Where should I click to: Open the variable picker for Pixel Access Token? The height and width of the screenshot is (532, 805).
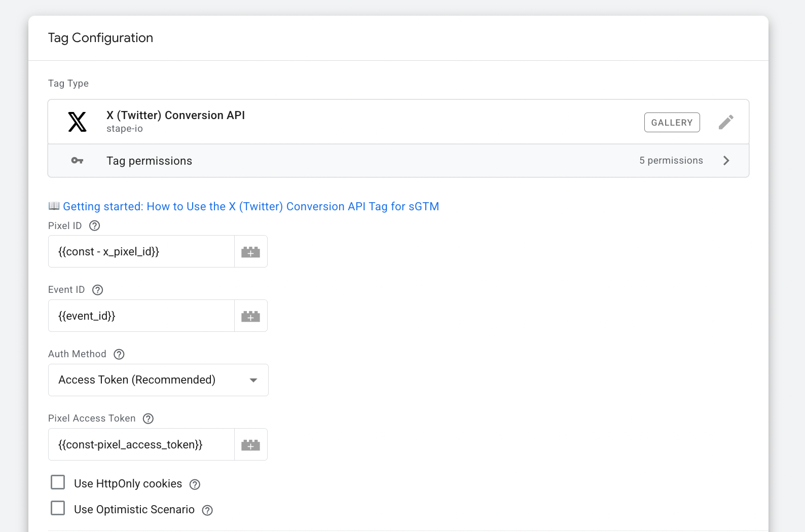click(x=250, y=445)
